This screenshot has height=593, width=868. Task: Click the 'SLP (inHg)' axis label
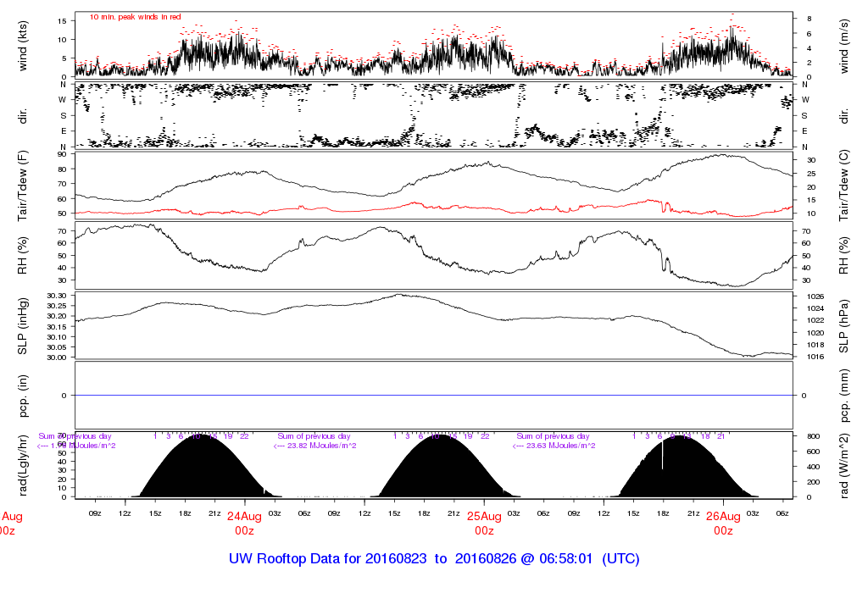23,325
